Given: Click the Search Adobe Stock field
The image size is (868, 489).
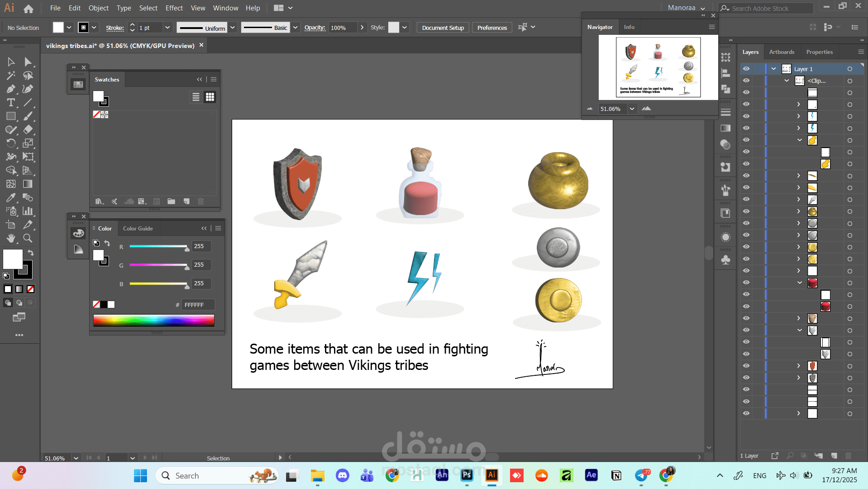Looking at the screenshot, I should pyautogui.click(x=766, y=8).
